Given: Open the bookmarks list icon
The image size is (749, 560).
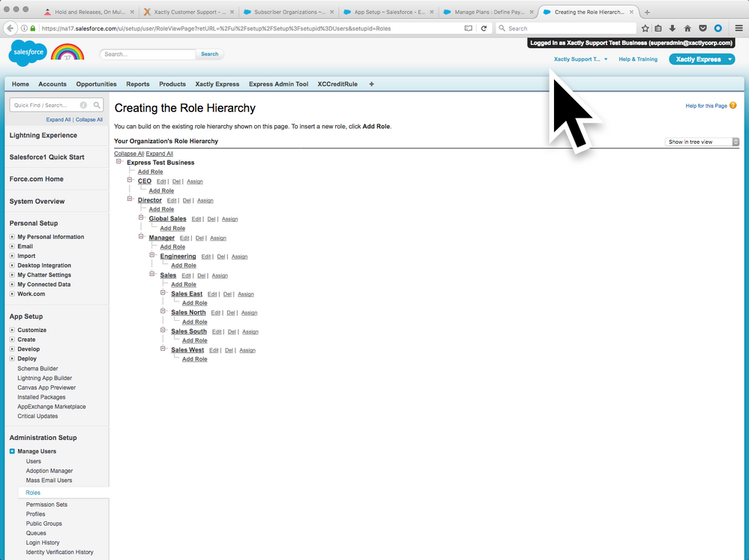Looking at the screenshot, I should (x=658, y=28).
